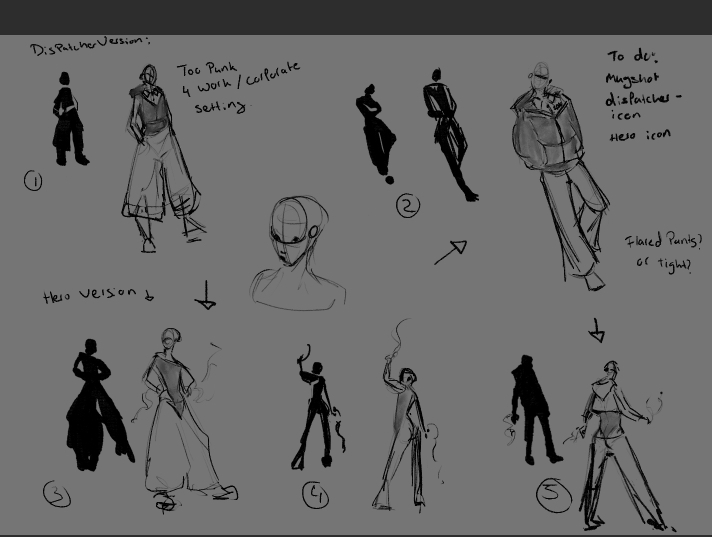
Task: Click the down arrow beside Hero Version
Action: (206, 296)
